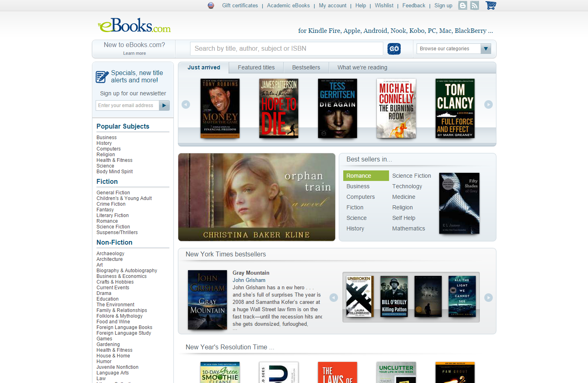The width and height of the screenshot is (588, 383).
Task: Submit email via the newsletter arrow button
Action: coord(164,105)
